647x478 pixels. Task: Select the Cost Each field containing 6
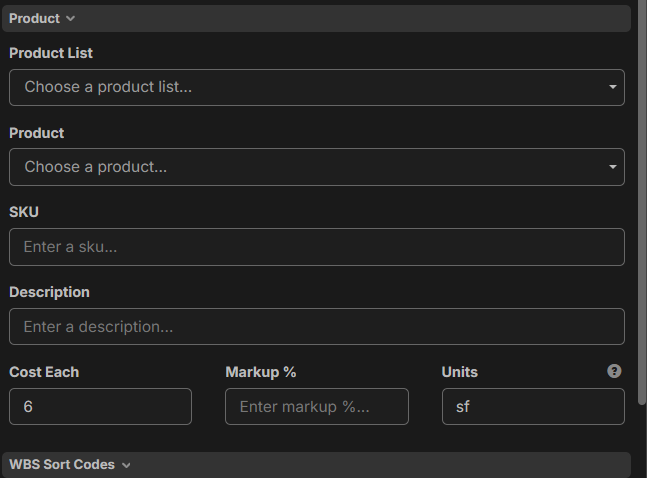pos(100,407)
